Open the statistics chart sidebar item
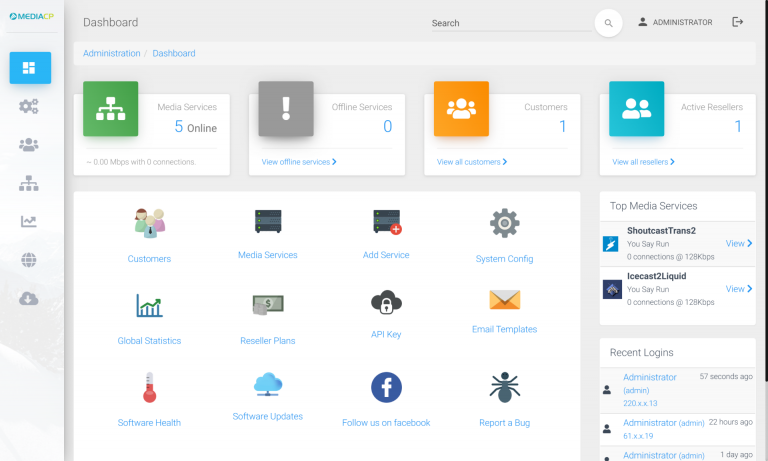Image resolution: width=768 pixels, height=461 pixels. 29,221
